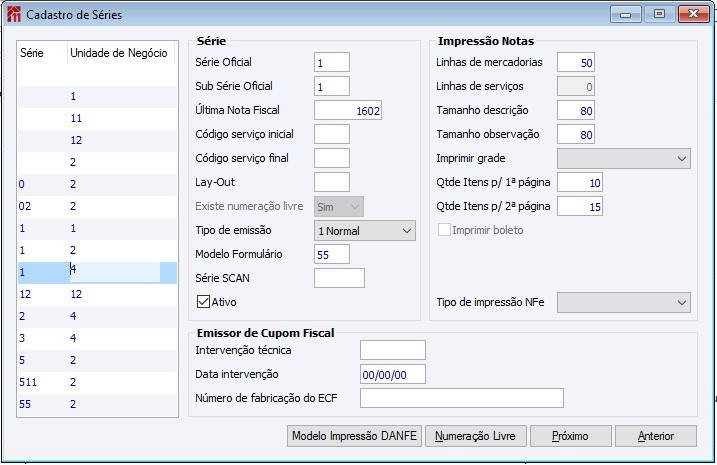Click the Modelo Impressão DANFE button
This screenshot has height=465, width=717.
[x=354, y=436]
